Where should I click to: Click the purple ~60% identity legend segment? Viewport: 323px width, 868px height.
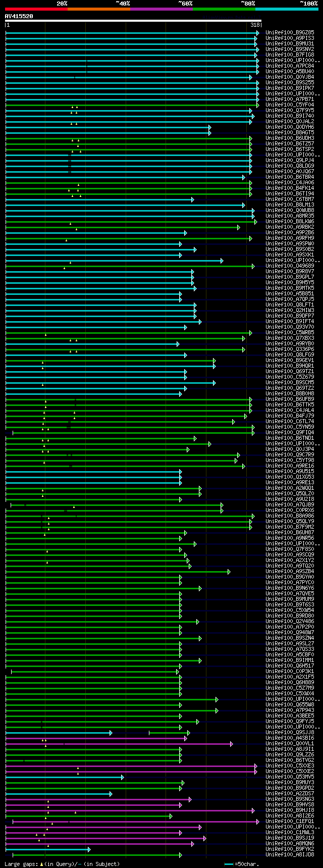coord(161,9)
